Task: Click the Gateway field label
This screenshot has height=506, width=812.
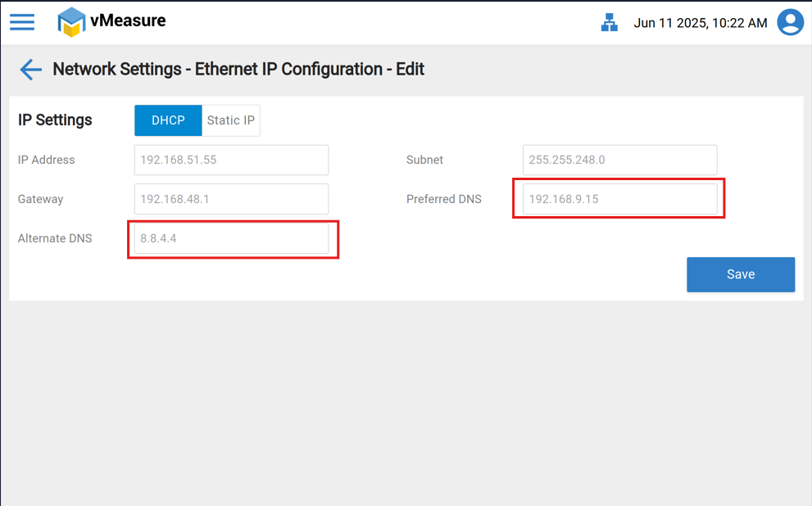Action: [x=40, y=199]
